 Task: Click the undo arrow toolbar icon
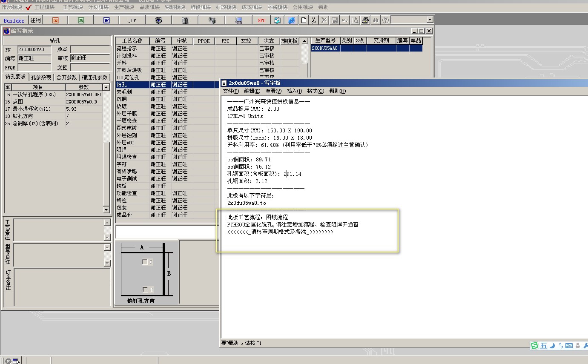(x=345, y=20)
